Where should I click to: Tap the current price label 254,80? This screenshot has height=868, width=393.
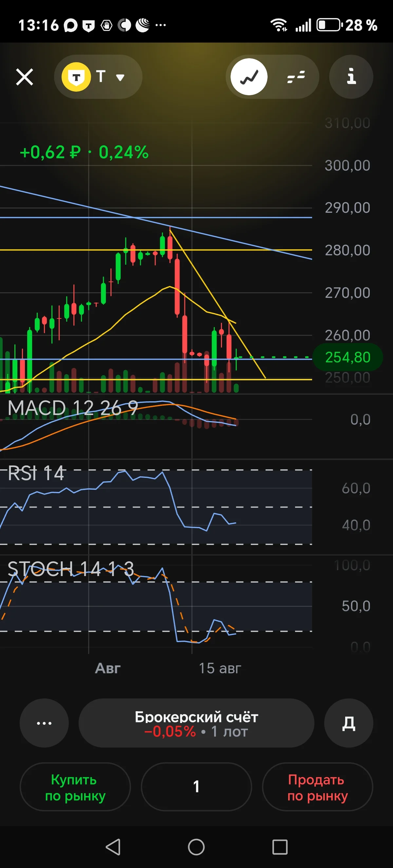(348, 357)
